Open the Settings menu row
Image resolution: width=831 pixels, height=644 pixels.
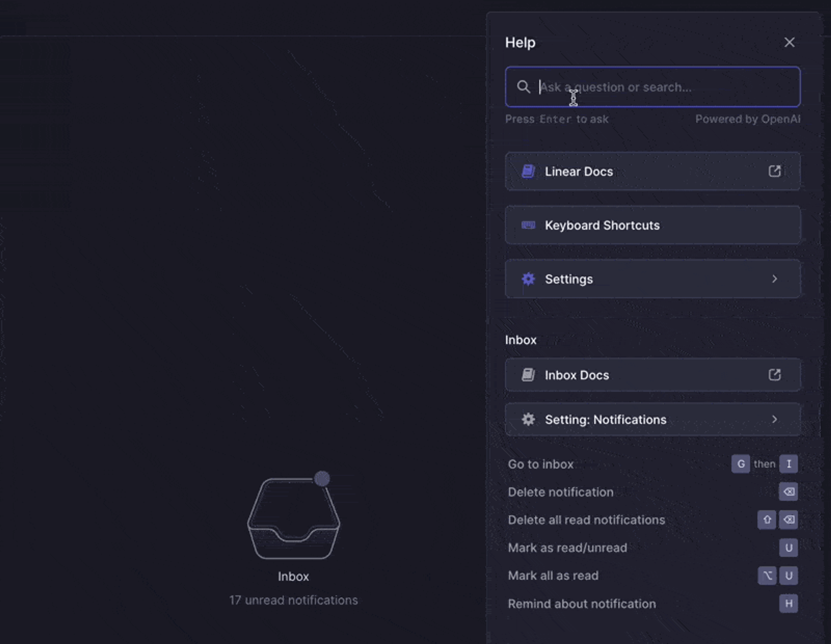coord(653,279)
